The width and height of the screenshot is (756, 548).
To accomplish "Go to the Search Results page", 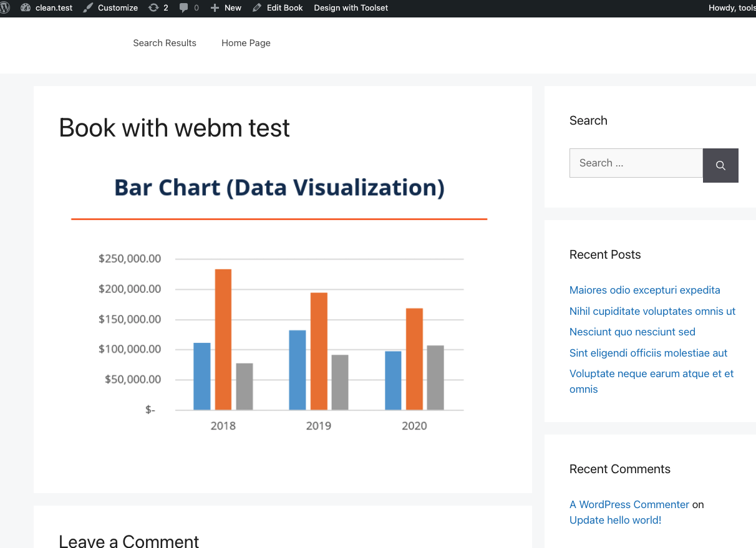I will click(165, 43).
